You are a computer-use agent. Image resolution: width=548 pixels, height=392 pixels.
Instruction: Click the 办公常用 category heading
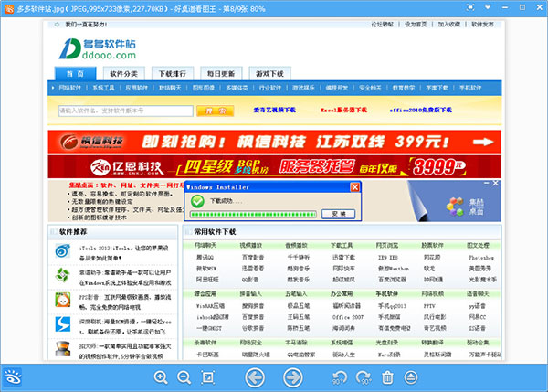(x=342, y=293)
